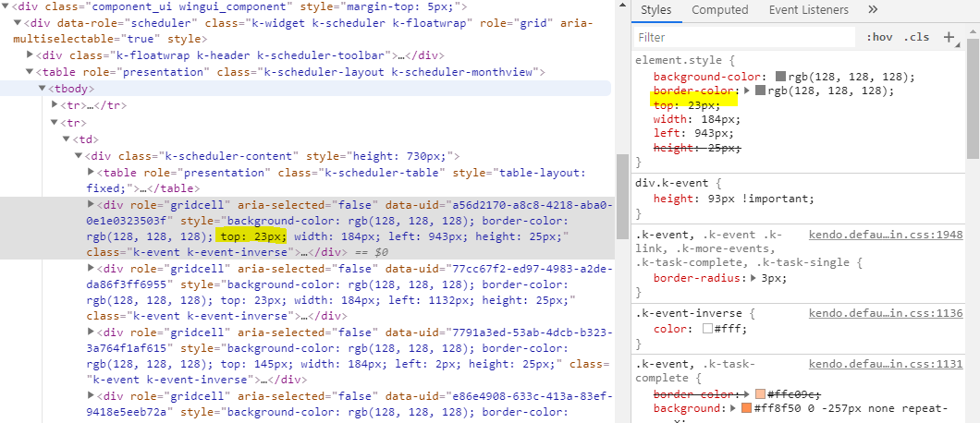Expand the k-scheduler-toolbar div node

click(31, 55)
